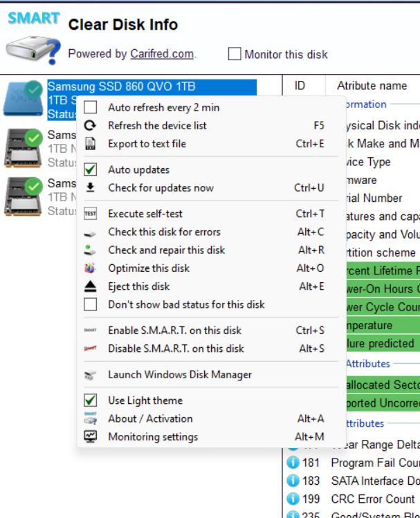Click the Optimize this disk icon
This screenshot has width=420, height=518.
[90, 268]
